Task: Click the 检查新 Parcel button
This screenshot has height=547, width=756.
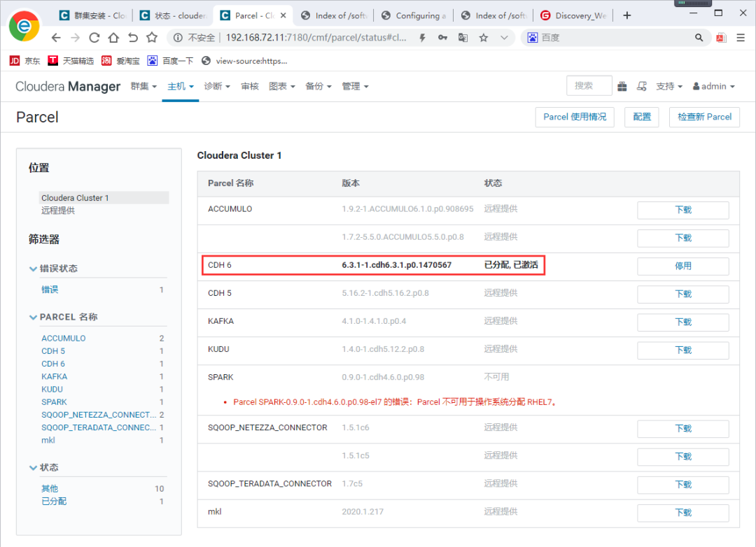Action: [704, 117]
